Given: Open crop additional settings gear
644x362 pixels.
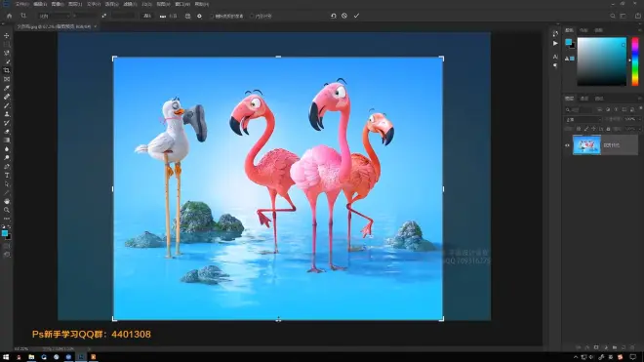Looking at the screenshot, I should [x=200, y=16].
